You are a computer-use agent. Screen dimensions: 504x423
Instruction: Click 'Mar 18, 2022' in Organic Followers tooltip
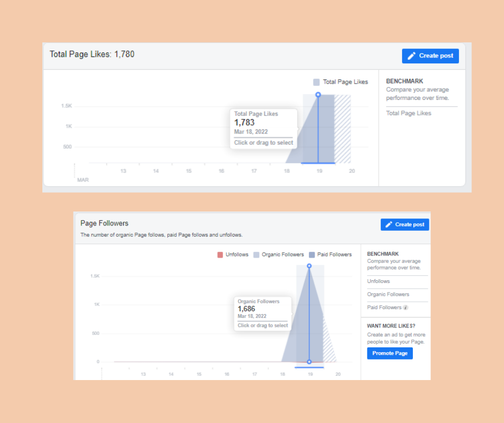[252, 316]
